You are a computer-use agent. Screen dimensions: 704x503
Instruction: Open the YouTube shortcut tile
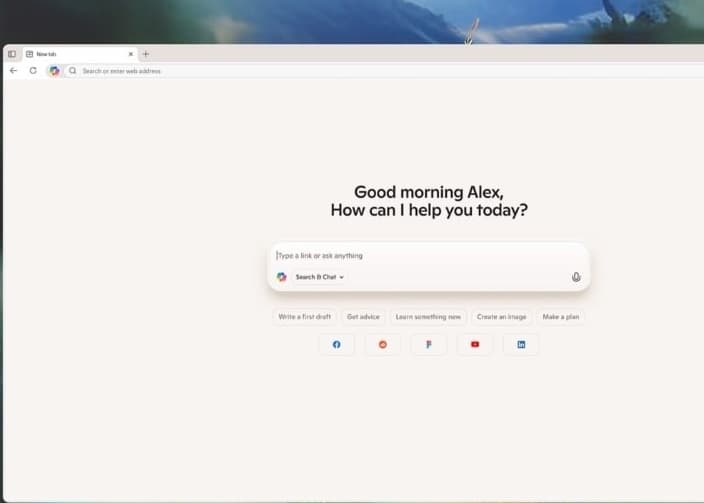[475, 344]
